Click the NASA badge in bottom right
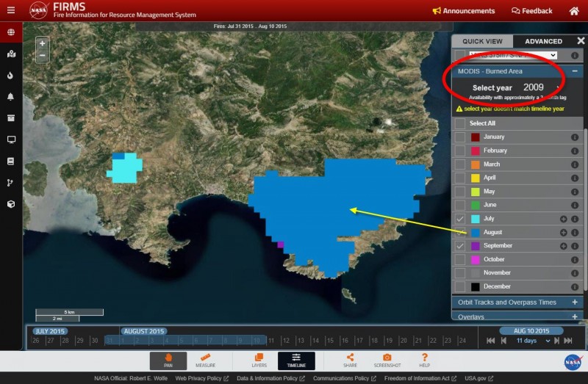The height and width of the screenshot is (384, 588). click(x=573, y=362)
